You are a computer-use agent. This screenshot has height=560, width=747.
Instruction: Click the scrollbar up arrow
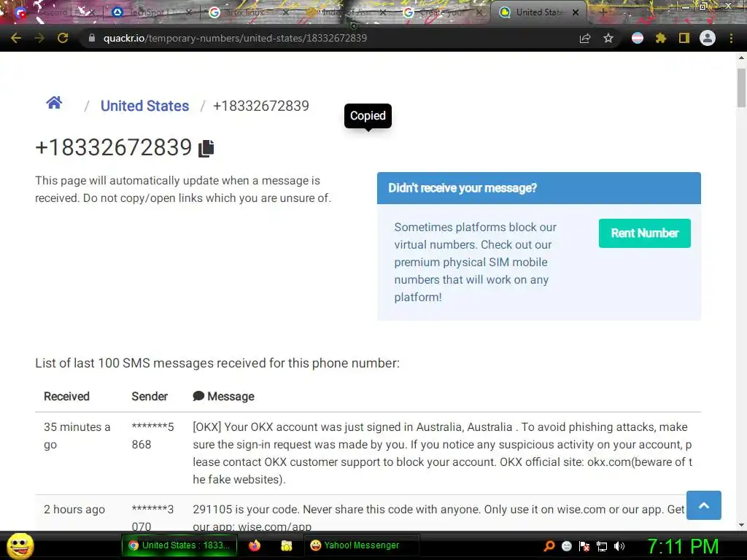point(741,58)
